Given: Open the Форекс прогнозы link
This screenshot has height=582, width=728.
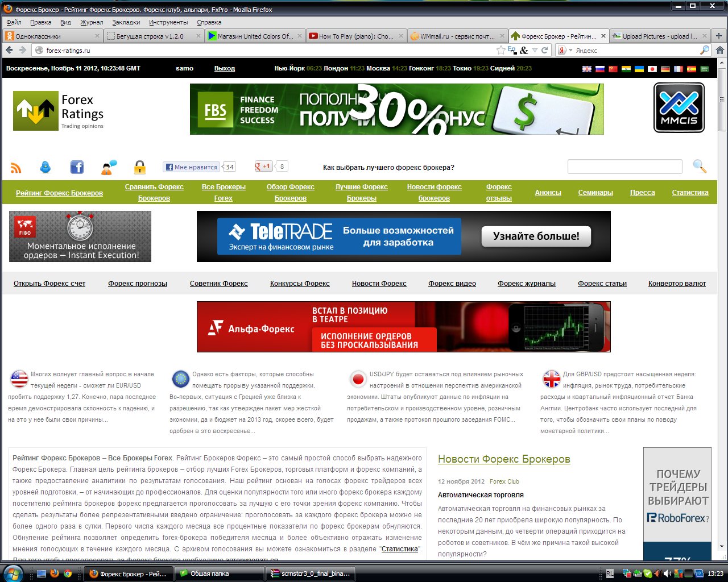Looking at the screenshot, I should tap(138, 284).
